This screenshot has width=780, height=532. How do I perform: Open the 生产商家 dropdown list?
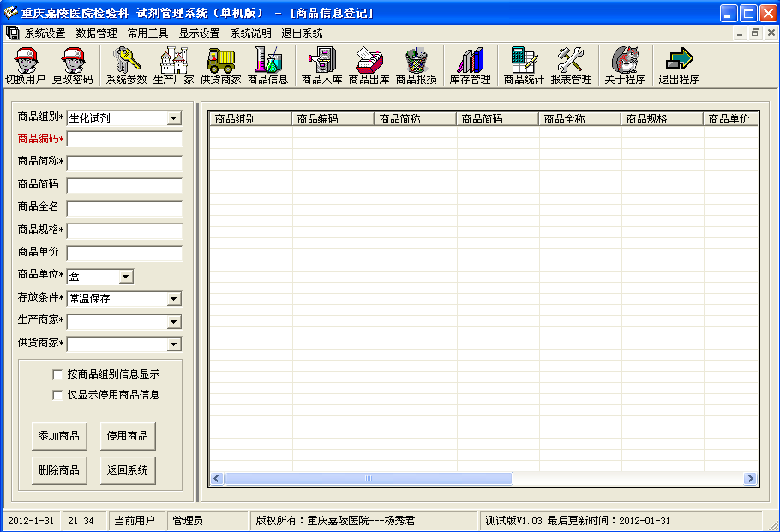(174, 322)
